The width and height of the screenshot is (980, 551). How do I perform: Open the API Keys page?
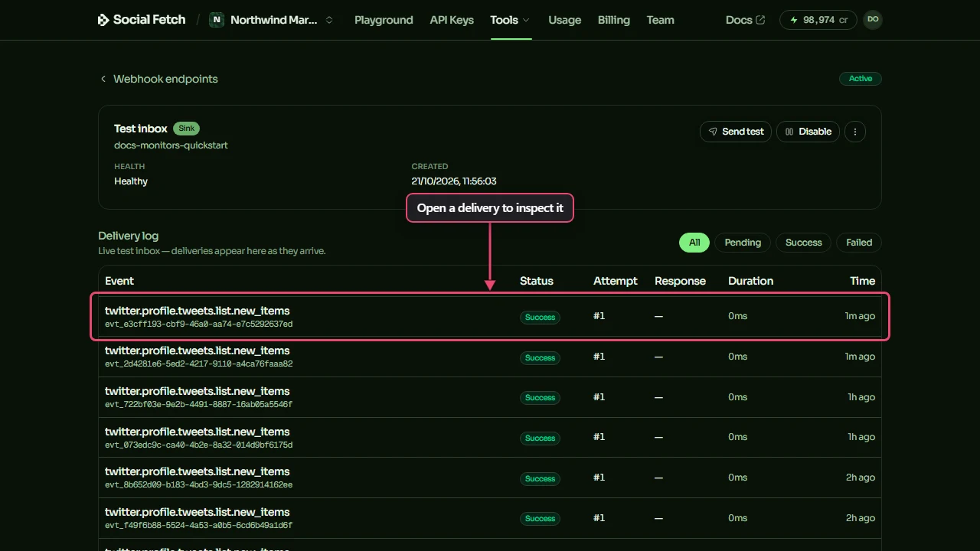point(452,20)
